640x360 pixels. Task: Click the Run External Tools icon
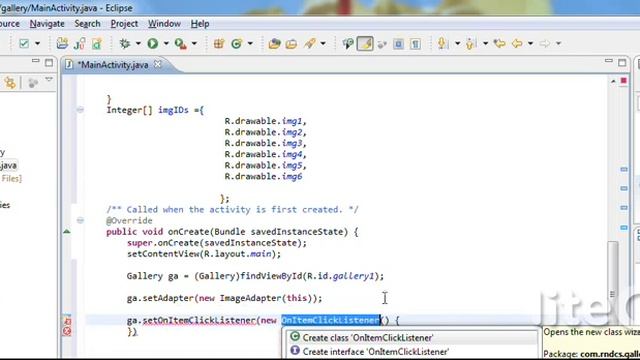pyautogui.click(x=180, y=43)
